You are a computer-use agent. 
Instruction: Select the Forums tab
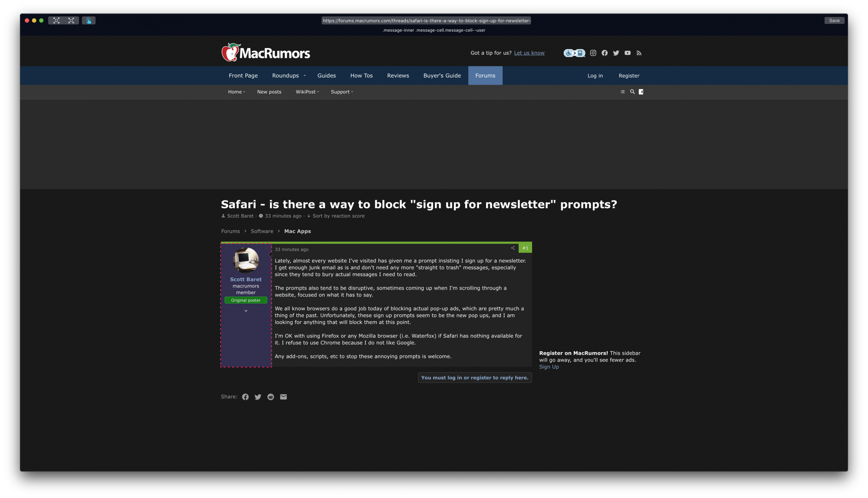point(485,76)
